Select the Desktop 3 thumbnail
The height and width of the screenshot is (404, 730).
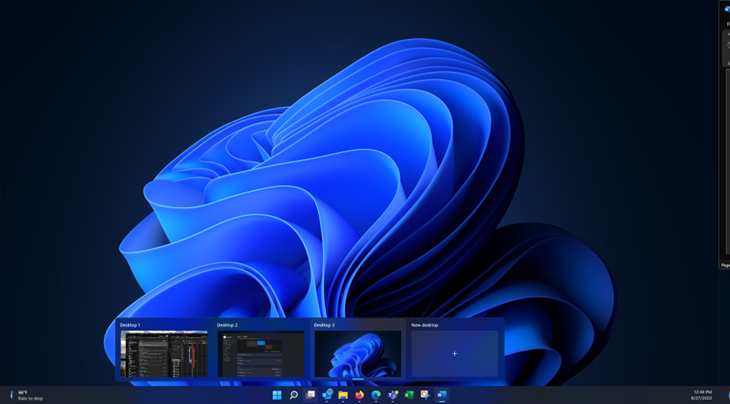point(358,354)
